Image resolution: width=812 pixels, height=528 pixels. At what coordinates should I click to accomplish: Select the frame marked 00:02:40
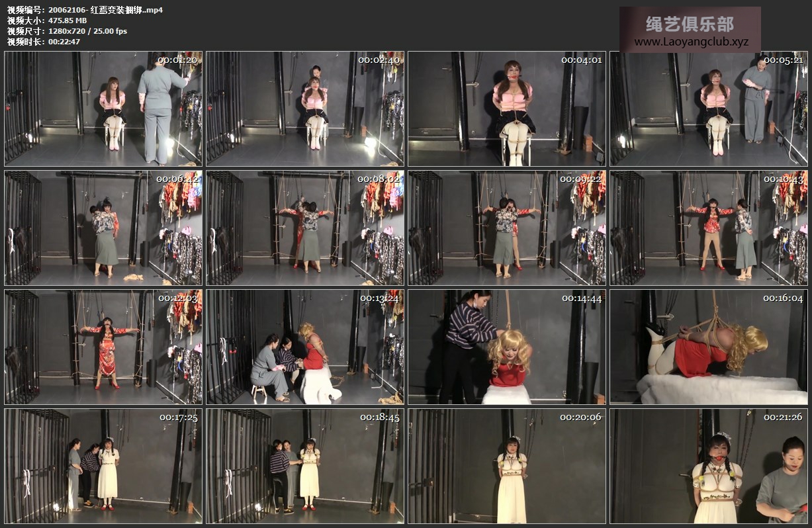pos(305,109)
